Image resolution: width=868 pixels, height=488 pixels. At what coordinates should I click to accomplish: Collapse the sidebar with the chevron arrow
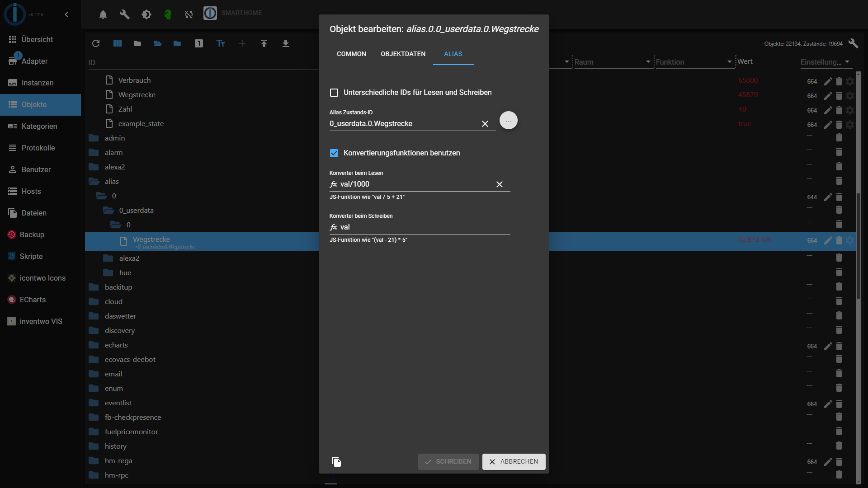click(66, 14)
